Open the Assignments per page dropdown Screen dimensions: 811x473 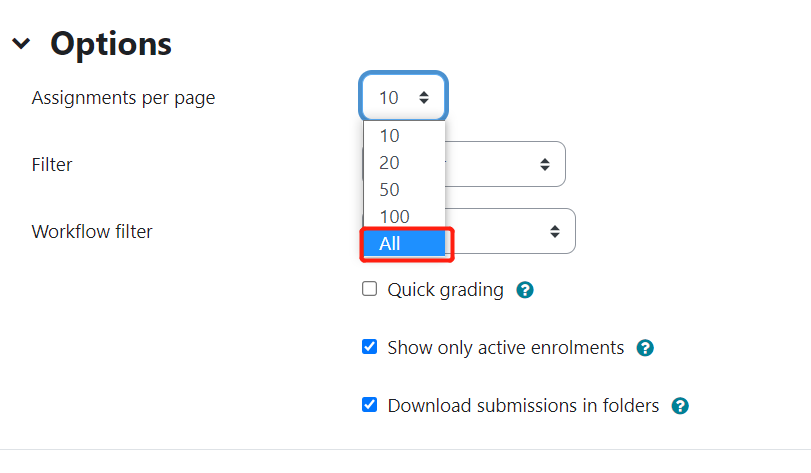403,97
